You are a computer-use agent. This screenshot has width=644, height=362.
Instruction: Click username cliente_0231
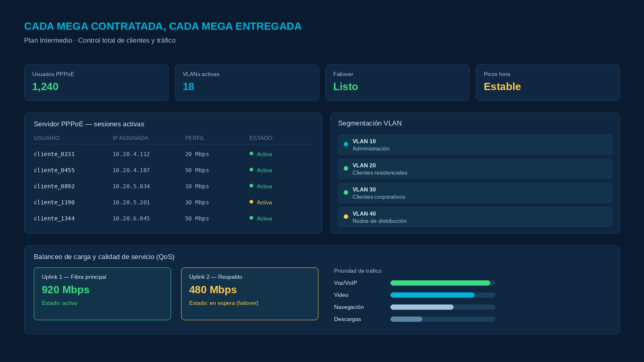[54, 154]
